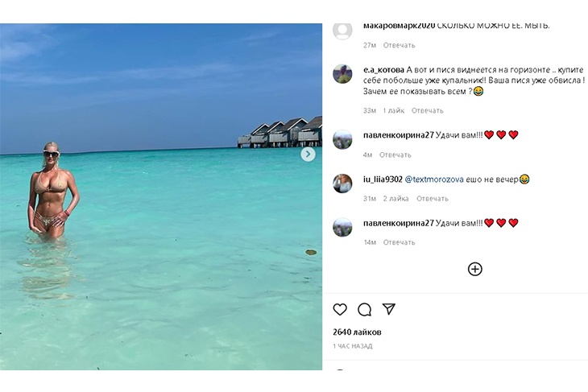This screenshot has height=392, width=588.
Task: View 1 лайк on e.a_котова comment
Action: pos(394,111)
